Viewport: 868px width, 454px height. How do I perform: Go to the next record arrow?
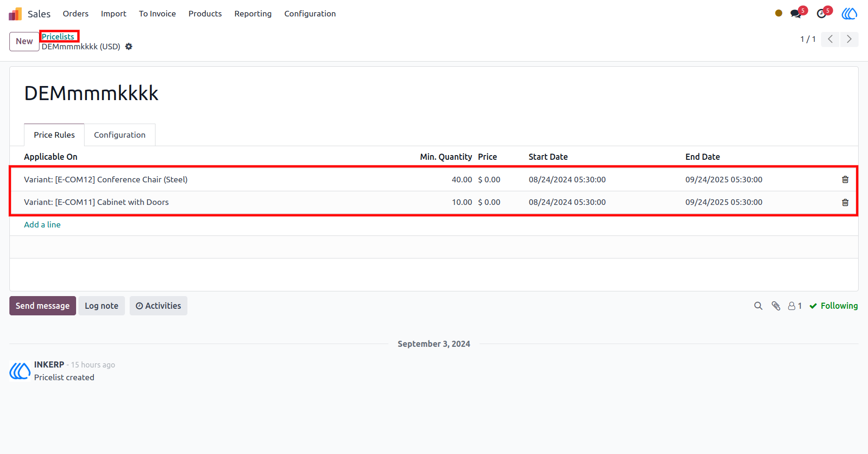[x=849, y=39]
